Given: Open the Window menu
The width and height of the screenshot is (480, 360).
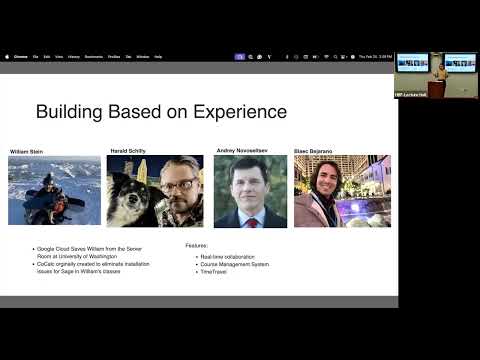Looking at the screenshot, I should [x=143, y=57].
